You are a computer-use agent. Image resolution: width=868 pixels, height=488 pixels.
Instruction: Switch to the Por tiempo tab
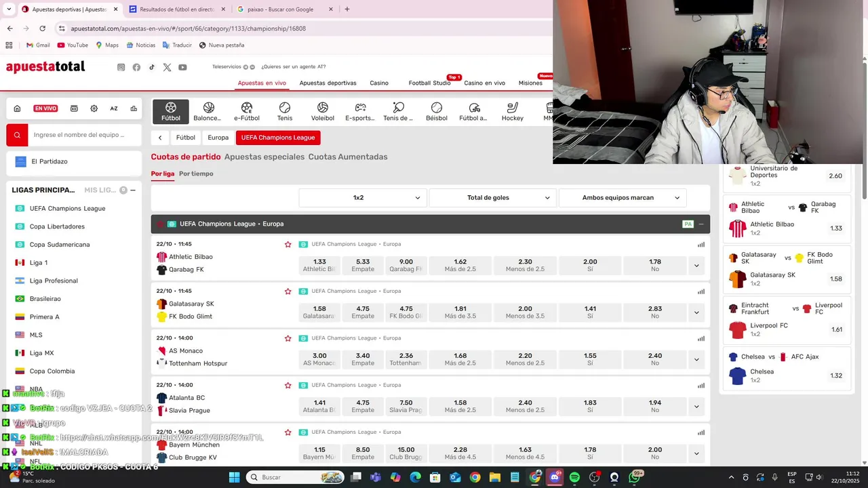[x=196, y=174]
